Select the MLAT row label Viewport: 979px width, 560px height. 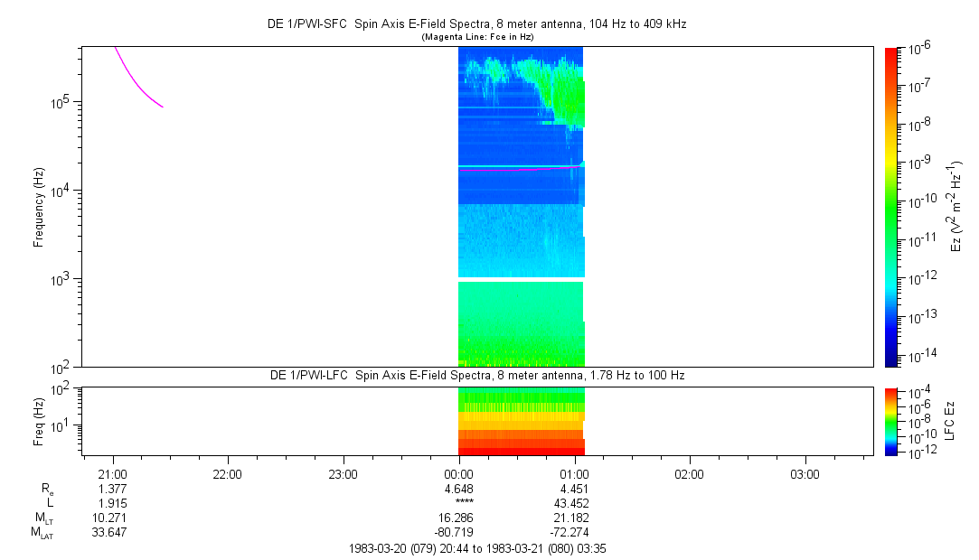pyautogui.click(x=42, y=533)
